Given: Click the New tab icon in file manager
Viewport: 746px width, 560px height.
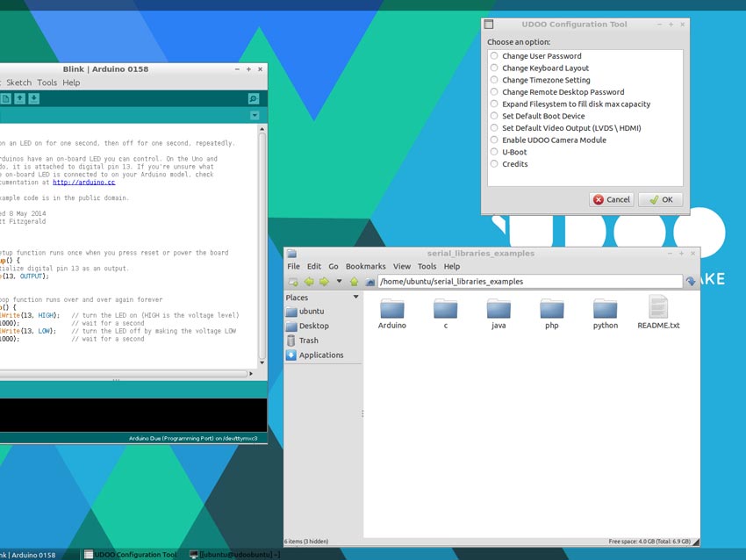Looking at the screenshot, I should (x=293, y=282).
